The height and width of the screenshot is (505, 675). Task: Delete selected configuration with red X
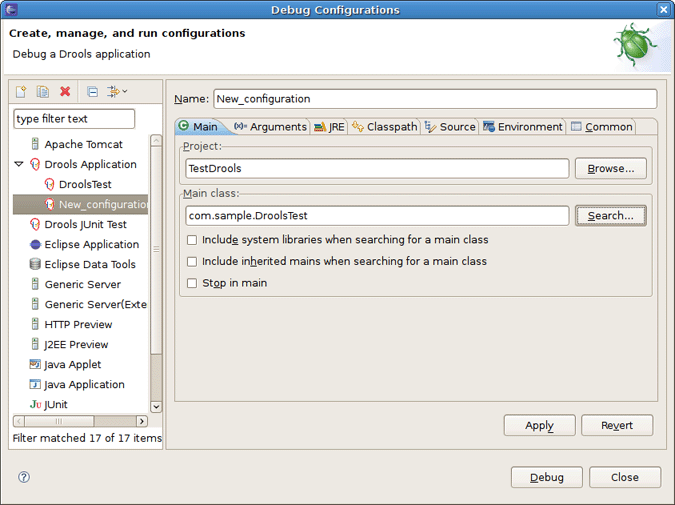pos(65,91)
